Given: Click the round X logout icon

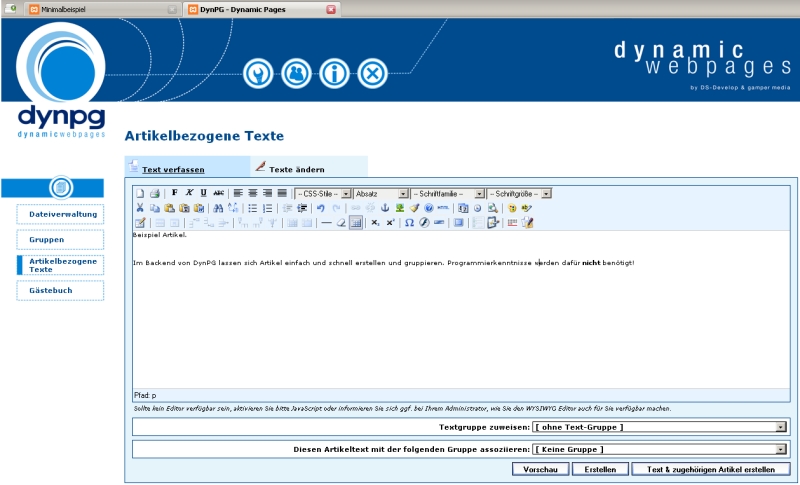Looking at the screenshot, I should pyautogui.click(x=372, y=73).
